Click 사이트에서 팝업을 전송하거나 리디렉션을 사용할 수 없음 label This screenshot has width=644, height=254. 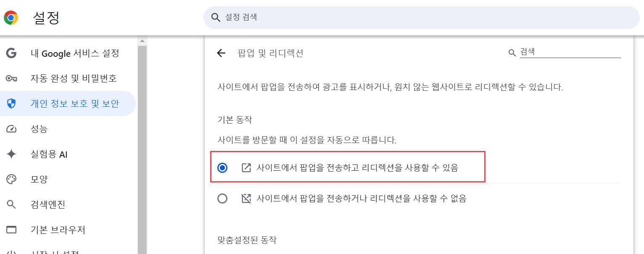(x=361, y=198)
